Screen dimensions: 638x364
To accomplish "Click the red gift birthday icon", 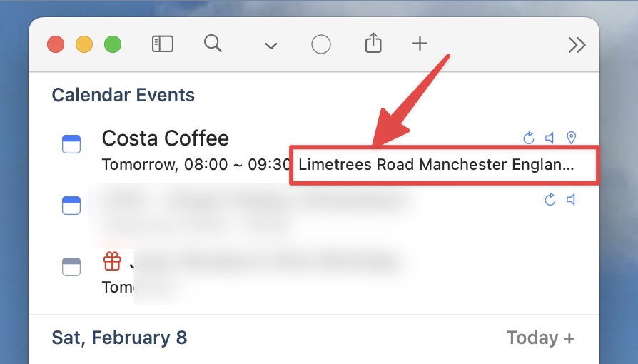I will 112,261.
